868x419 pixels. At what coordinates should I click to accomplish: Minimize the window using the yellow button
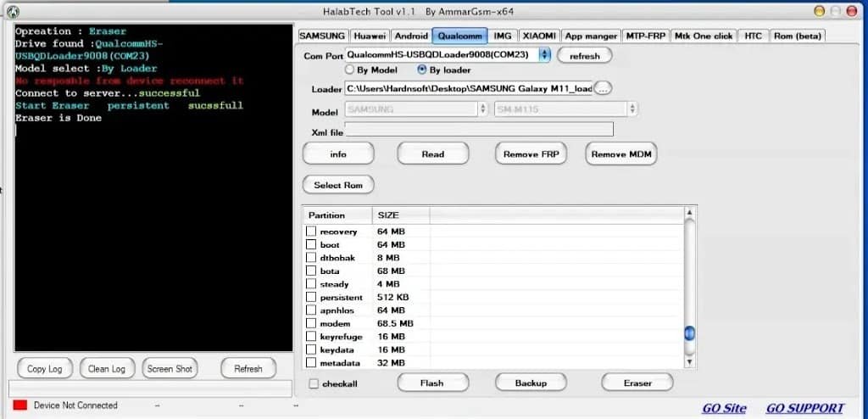[820, 11]
